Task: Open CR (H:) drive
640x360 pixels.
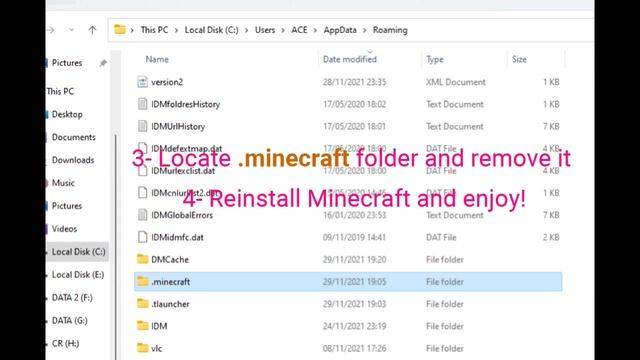Action: pyautogui.click(x=65, y=343)
